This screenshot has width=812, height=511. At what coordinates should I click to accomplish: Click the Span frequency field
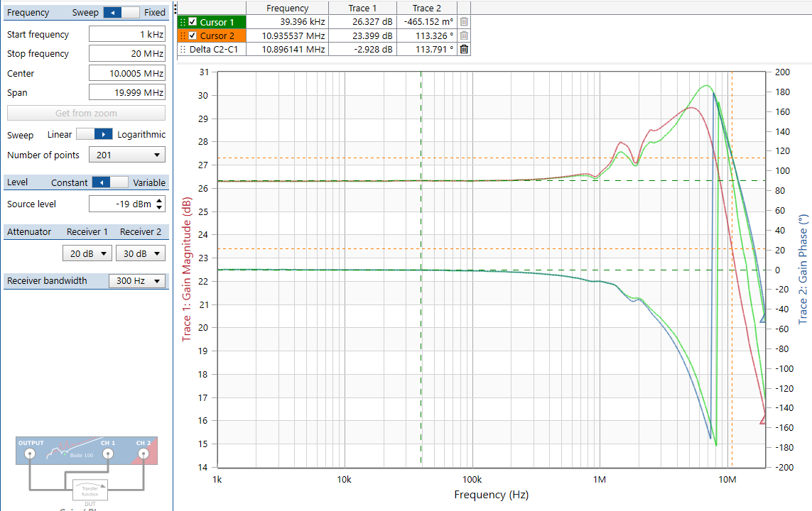point(127,92)
